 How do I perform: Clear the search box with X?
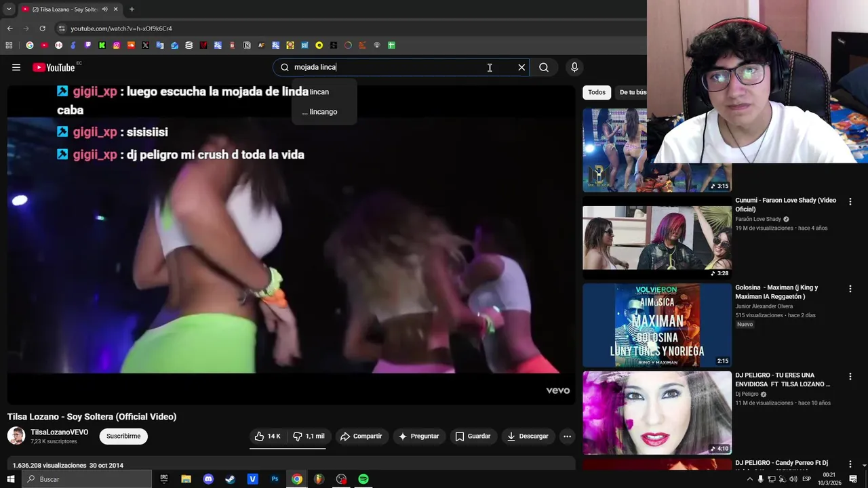pos(521,67)
